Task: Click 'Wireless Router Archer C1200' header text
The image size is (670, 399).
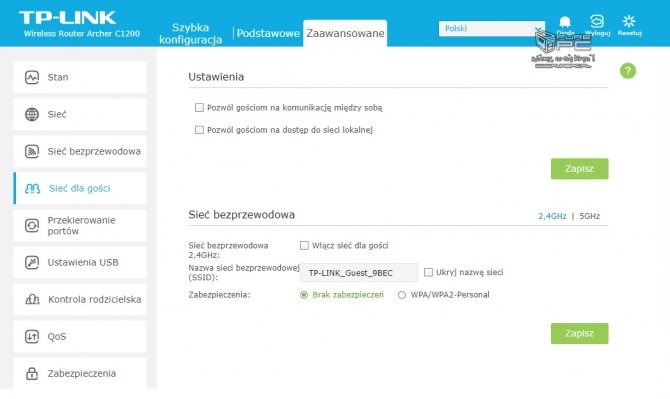Action: (82, 34)
